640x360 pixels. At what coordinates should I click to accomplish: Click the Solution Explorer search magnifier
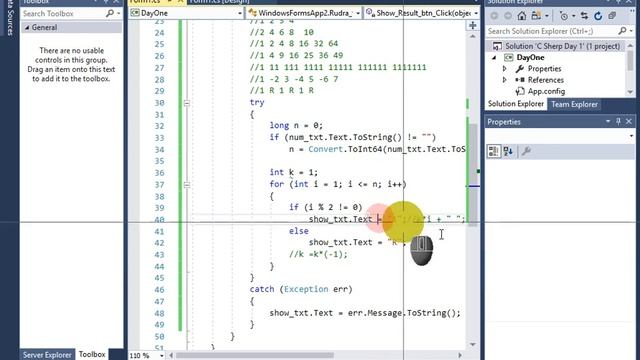(622, 31)
